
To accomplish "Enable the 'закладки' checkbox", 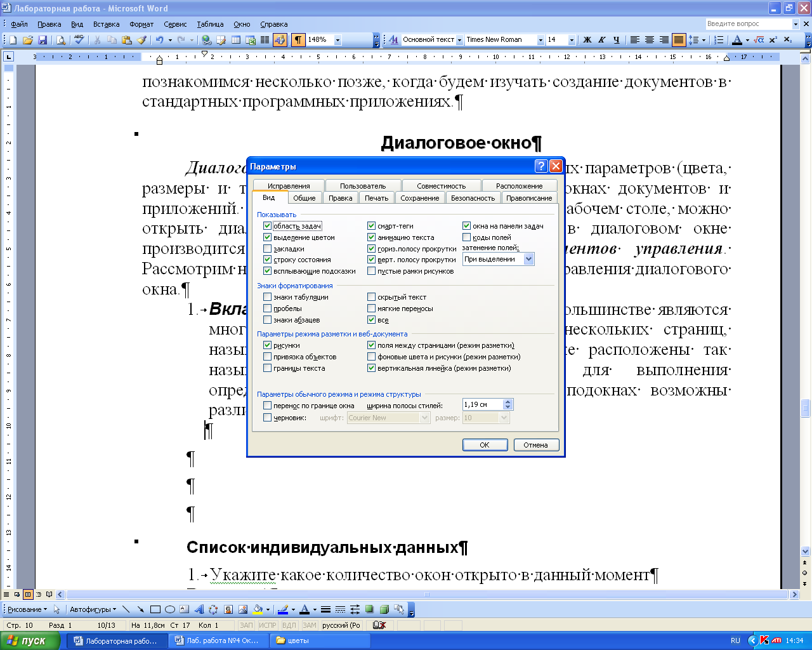I will pos(268,249).
